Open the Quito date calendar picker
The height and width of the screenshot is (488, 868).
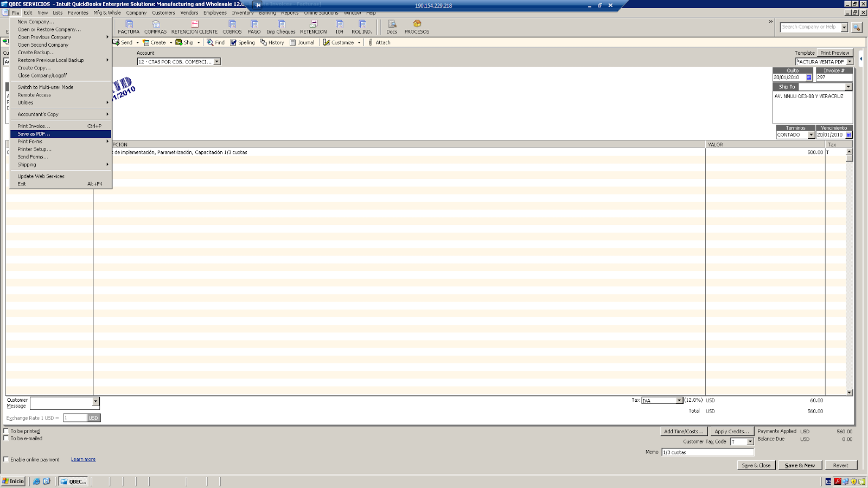(809, 78)
